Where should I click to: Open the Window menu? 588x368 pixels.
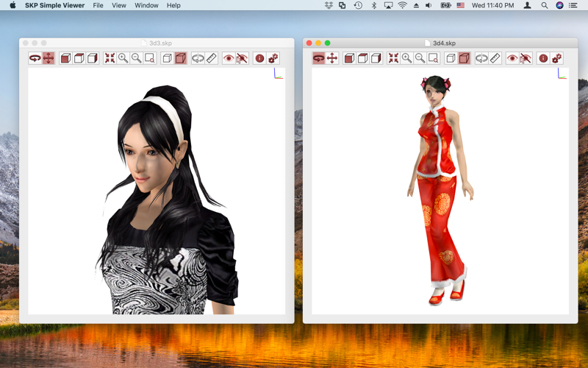click(x=146, y=5)
